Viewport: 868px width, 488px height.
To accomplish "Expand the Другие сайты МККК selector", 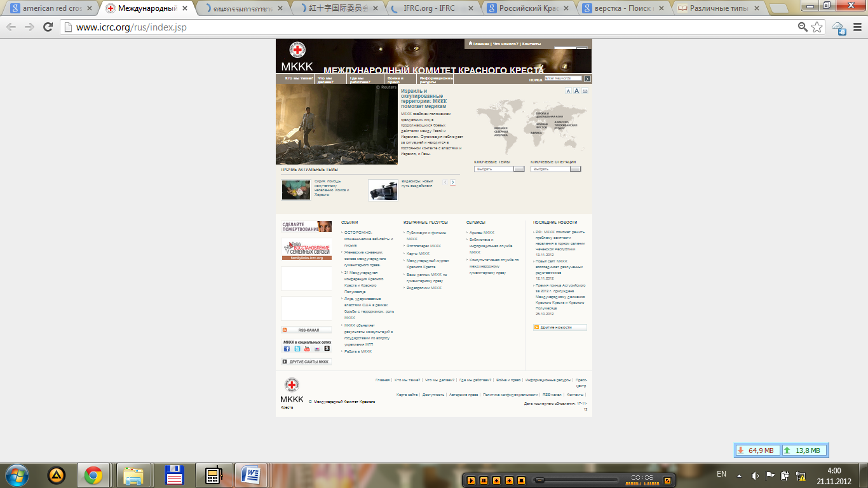I will tap(306, 362).
